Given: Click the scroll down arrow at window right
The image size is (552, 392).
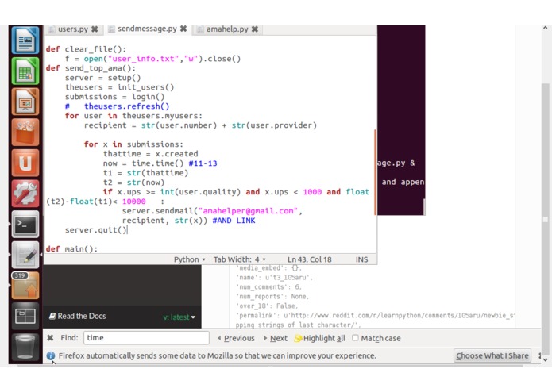Looking at the screenshot, I should point(546,359).
